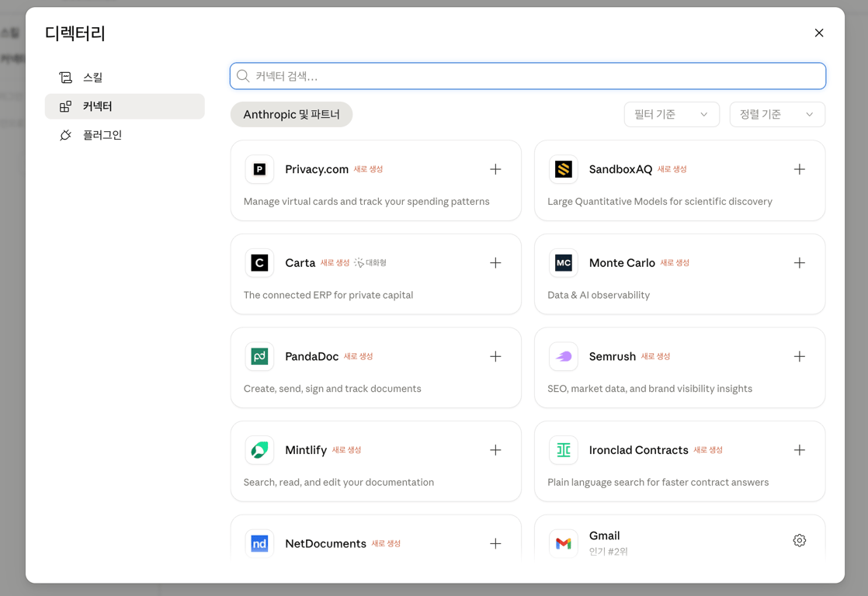This screenshot has width=868, height=596.
Task: Click the NetDocuments connector name
Action: coord(325,543)
